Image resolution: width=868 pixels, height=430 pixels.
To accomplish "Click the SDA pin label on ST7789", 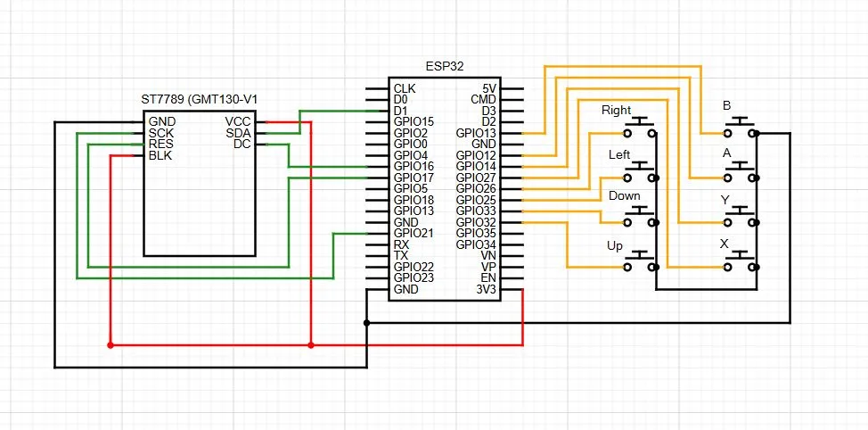I will [x=238, y=133].
